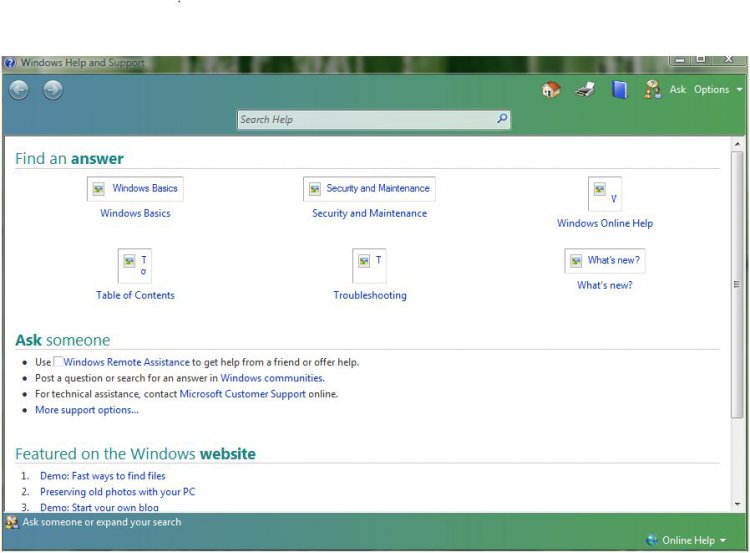Open Demo: Fast ways to find files
The image size is (750, 553).
click(103, 476)
